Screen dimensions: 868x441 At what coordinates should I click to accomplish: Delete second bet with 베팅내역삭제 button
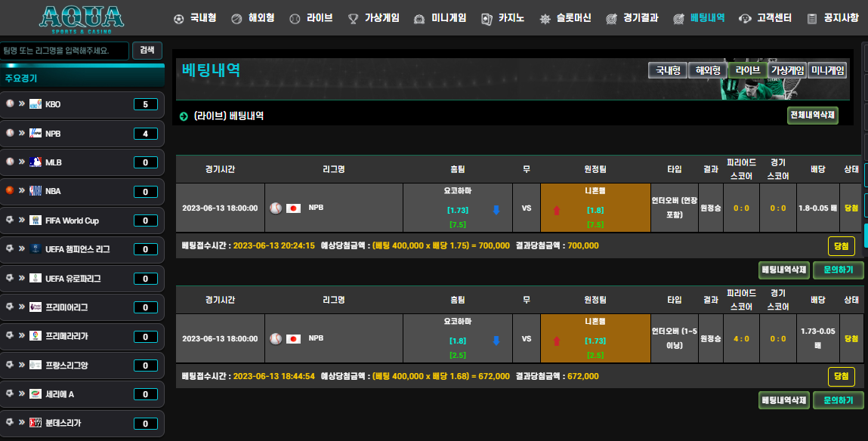pyautogui.click(x=784, y=400)
